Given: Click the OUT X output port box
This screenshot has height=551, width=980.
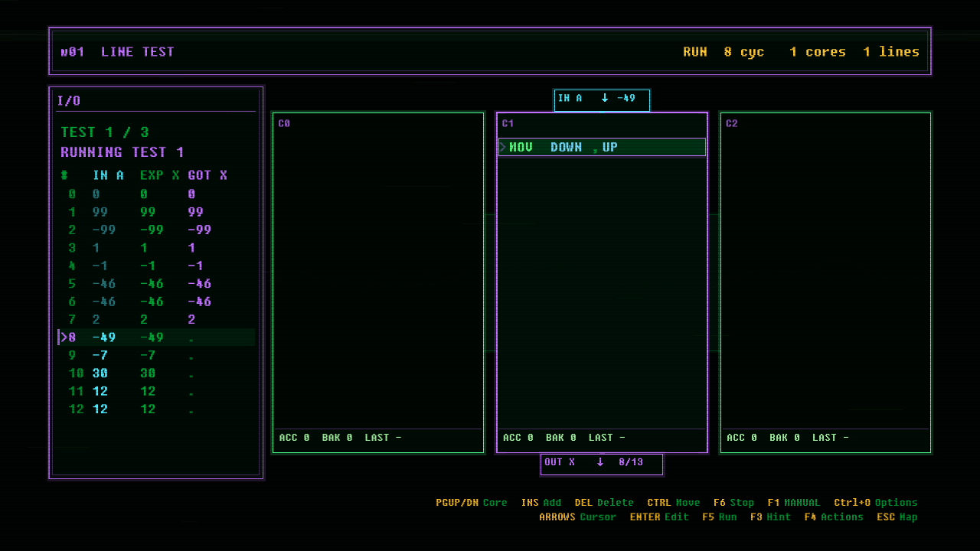Looking at the screenshot, I should [602, 464].
